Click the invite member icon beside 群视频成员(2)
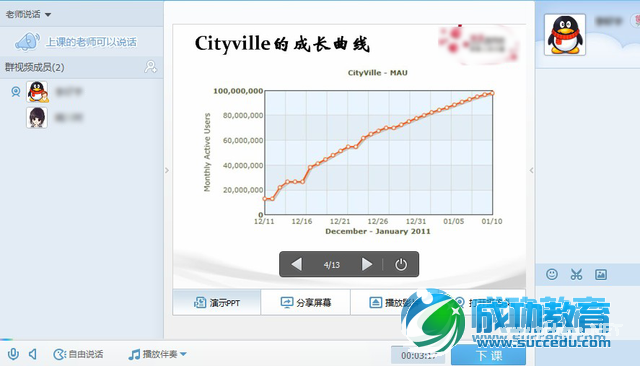 151,67
